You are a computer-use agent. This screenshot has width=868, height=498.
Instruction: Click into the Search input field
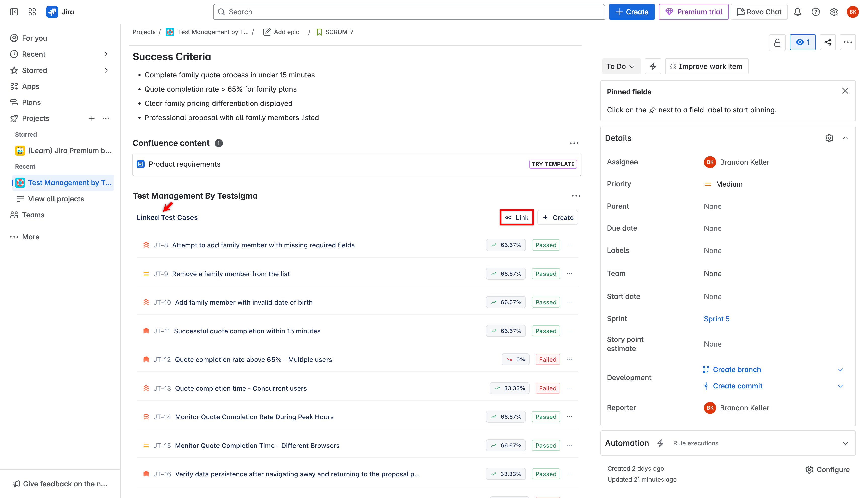(409, 12)
